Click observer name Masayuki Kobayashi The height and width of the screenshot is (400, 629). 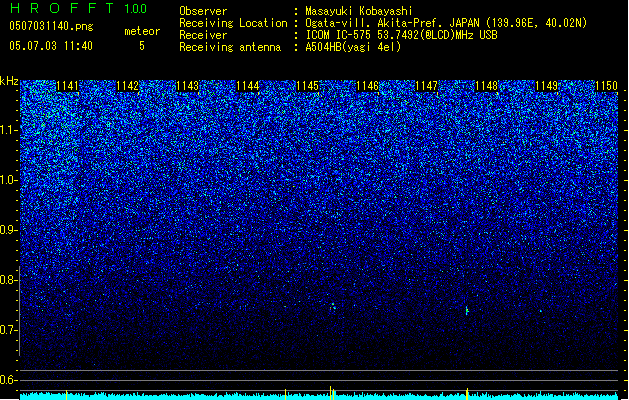click(x=359, y=11)
